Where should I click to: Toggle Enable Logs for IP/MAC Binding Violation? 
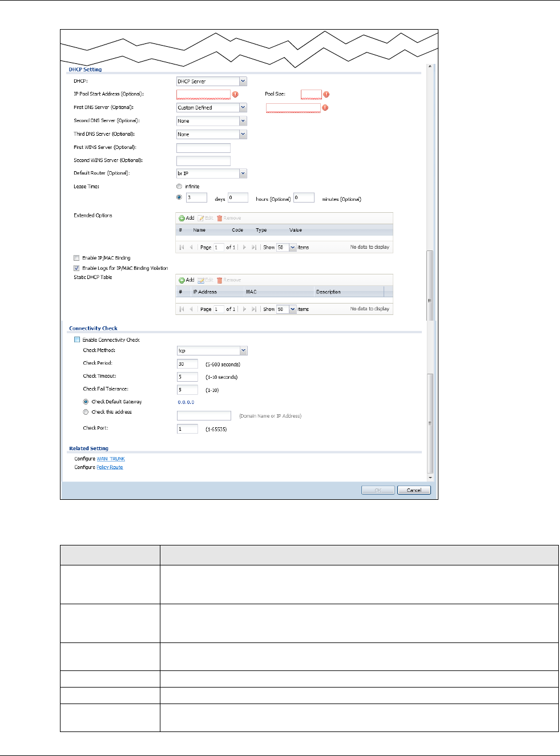[76, 268]
